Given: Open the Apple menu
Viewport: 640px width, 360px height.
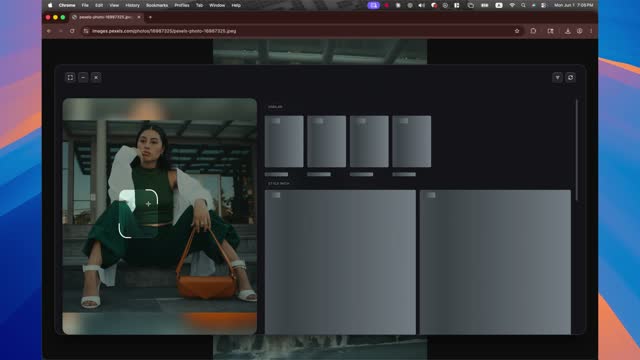Looking at the screenshot, I should pyautogui.click(x=50, y=5).
